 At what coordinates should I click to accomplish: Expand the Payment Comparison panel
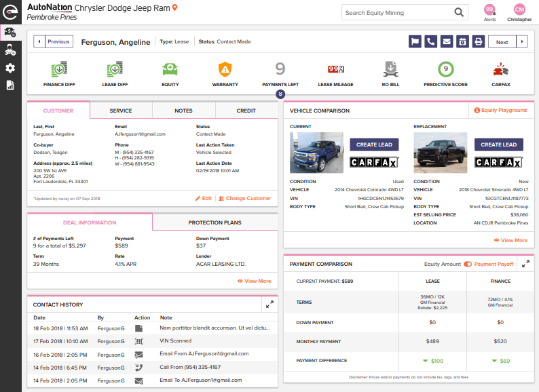pos(525,263)
